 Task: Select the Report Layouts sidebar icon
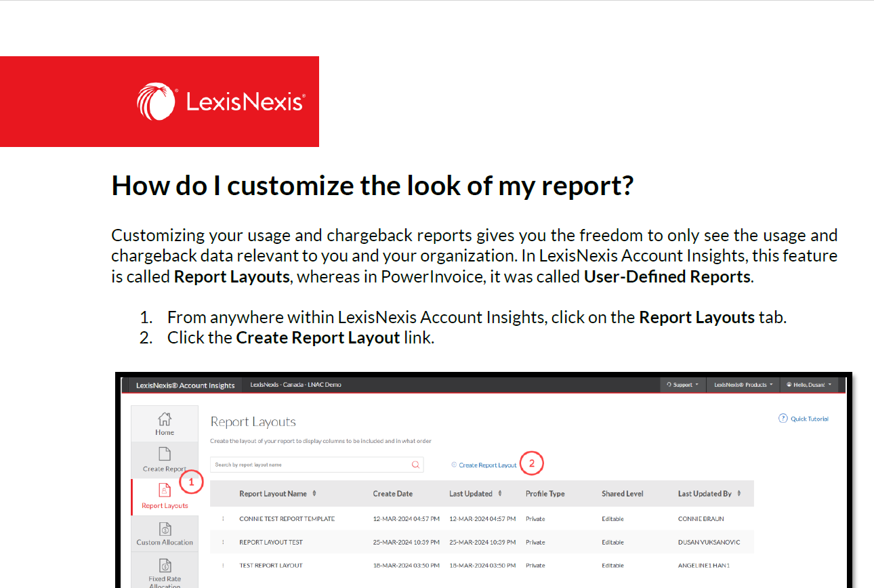pyautogui.click(x=165, y=490)
